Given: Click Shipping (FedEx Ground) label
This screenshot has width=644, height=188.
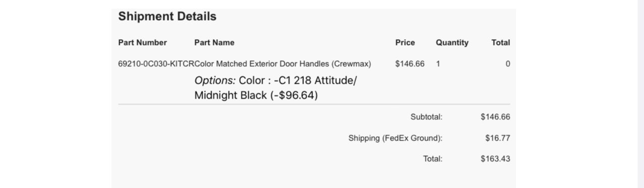Looking at the screenshot, I should 396,138.
